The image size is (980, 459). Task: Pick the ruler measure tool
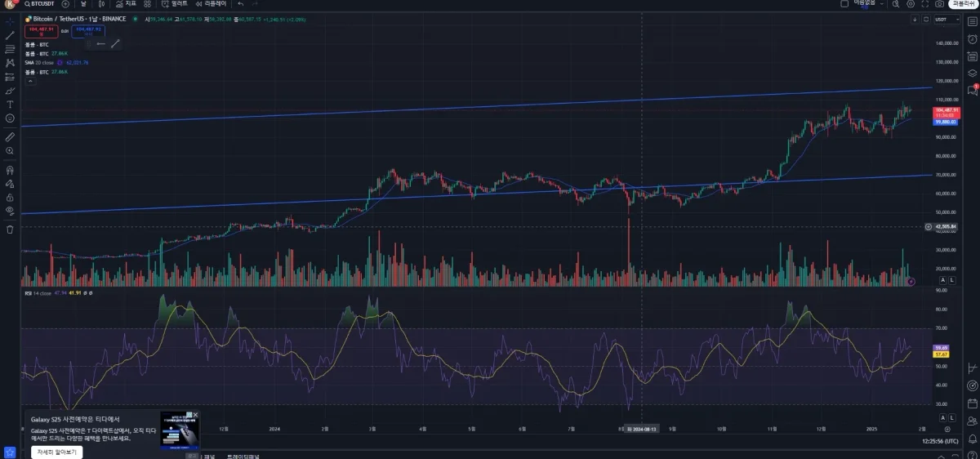click(10, 138)
